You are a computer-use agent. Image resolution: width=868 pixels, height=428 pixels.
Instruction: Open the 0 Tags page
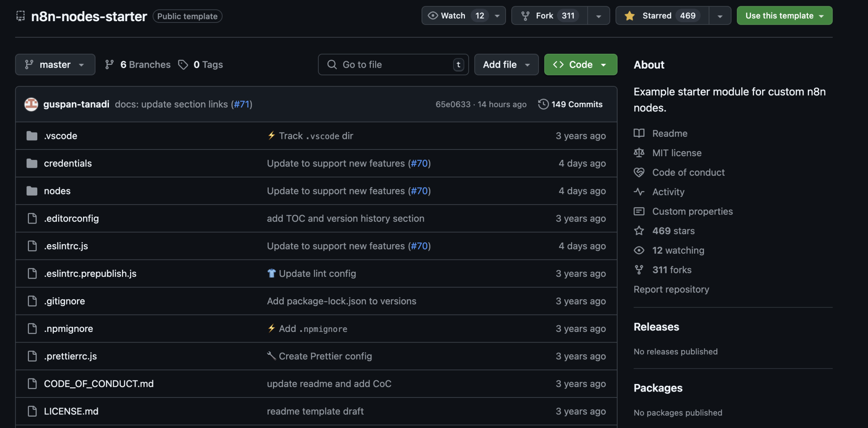200,64
